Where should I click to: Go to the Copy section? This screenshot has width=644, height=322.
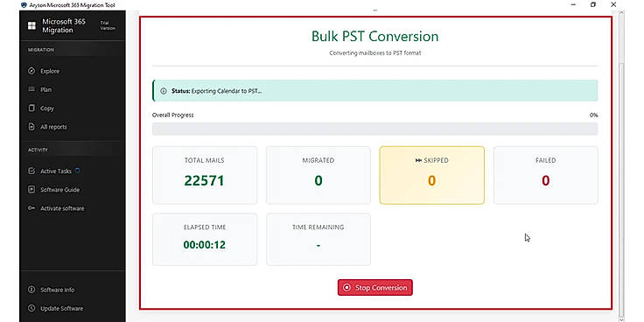(47, 108)
